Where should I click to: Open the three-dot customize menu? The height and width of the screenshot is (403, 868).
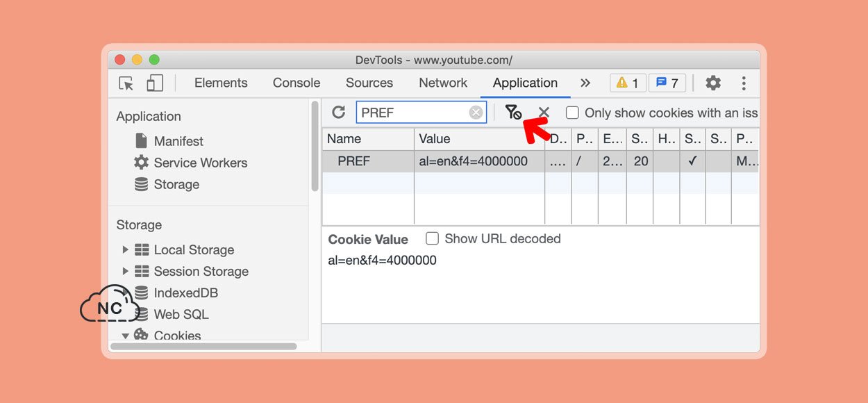pyautogui.click(x=744, y=83)
